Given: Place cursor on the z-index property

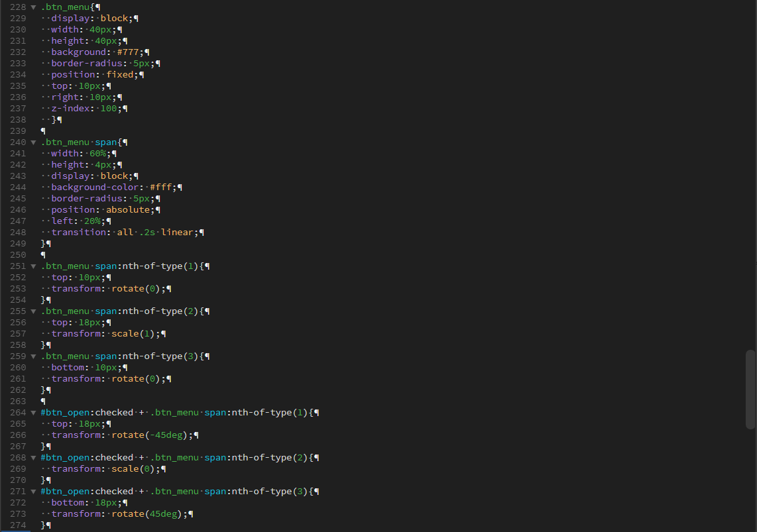Looking at the screenshot, I should [x=72, y=109].
